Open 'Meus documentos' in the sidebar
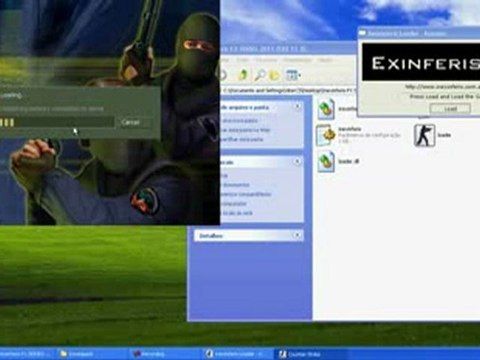 point(236,185)
